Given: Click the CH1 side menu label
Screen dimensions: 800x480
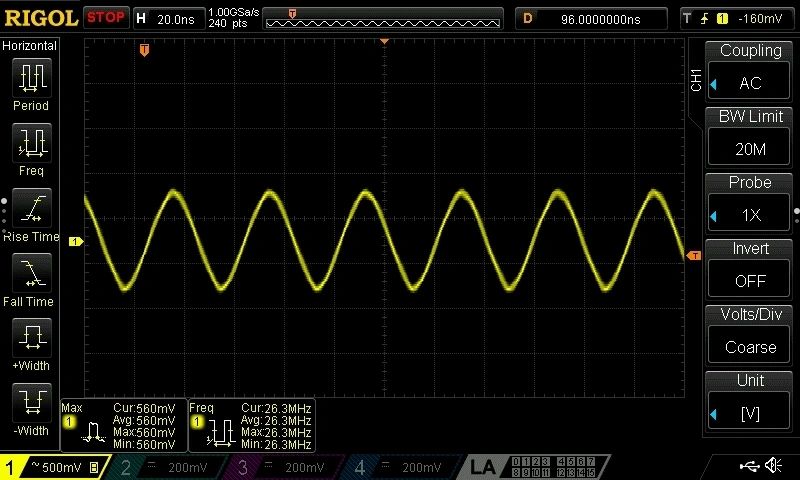Looking at the screenshot, I should (x=696, y=80).
